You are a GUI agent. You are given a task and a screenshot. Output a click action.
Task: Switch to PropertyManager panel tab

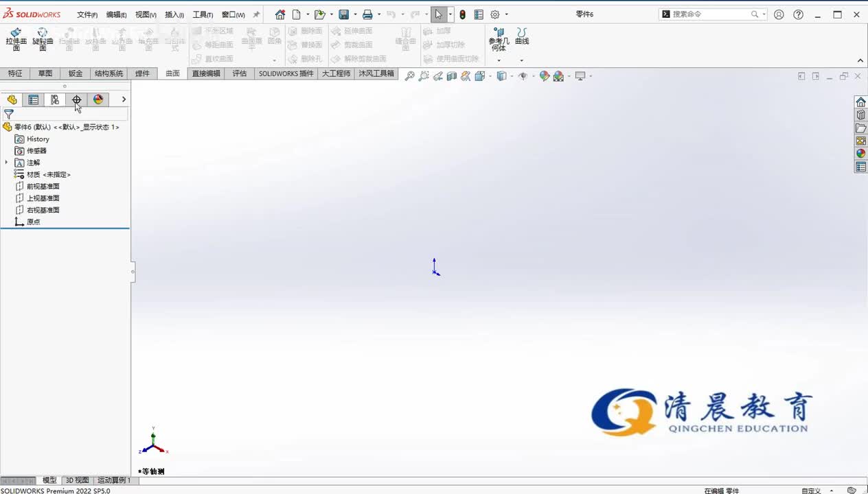pos(33,99)
